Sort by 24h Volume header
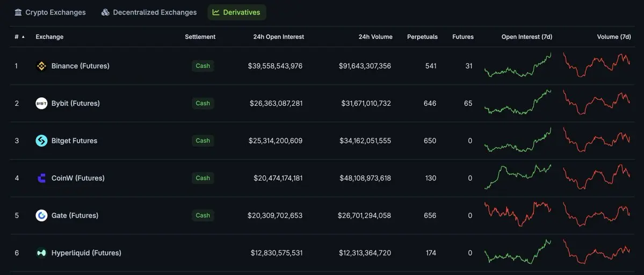This screenshot has height=275, width=644. coord(375,37)
